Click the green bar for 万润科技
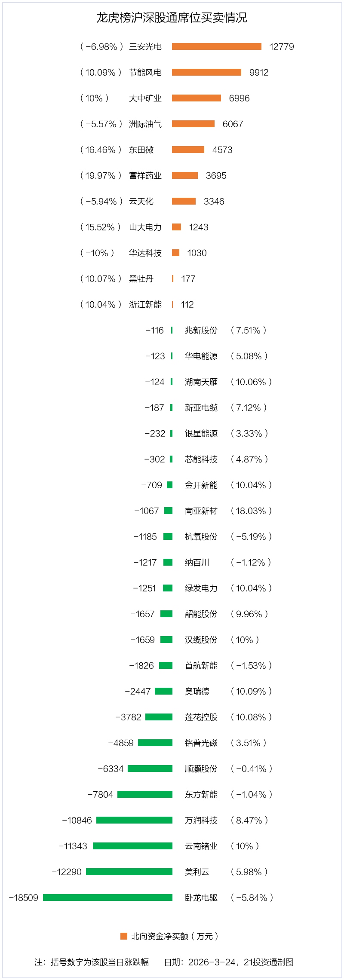344x980 pixels. [x=134, y=820]
